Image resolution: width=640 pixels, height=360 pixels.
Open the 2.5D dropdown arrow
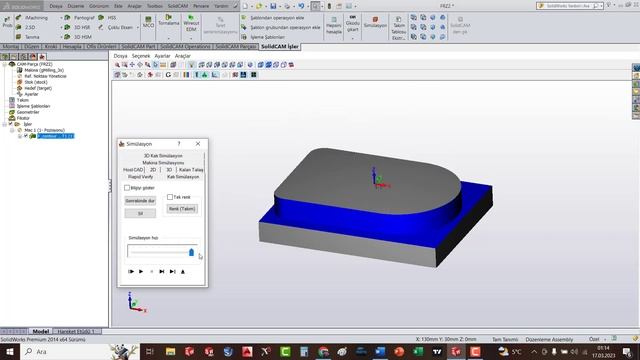coord(61,27)
